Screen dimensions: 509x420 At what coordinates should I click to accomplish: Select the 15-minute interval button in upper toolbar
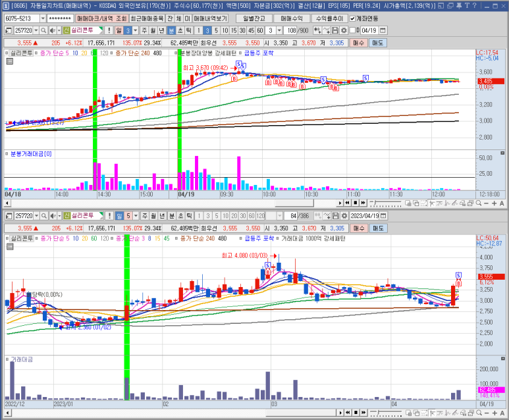coord(234,30)
